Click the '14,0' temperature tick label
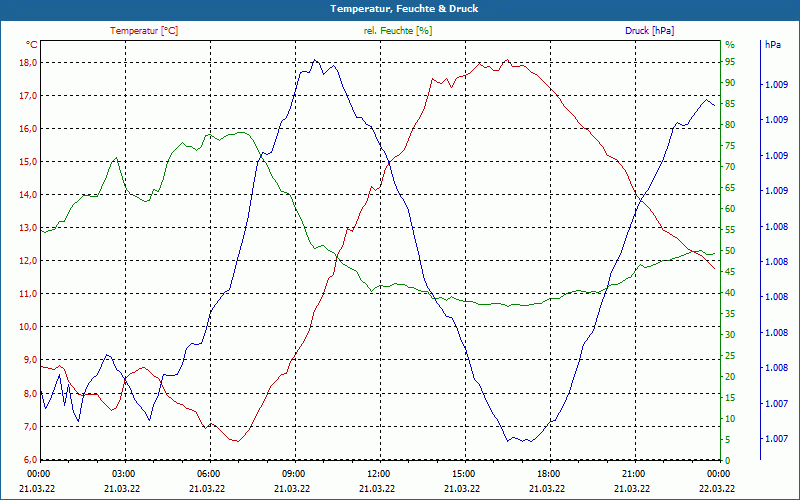Screen dimensions: 800x500 pos(28,194)
